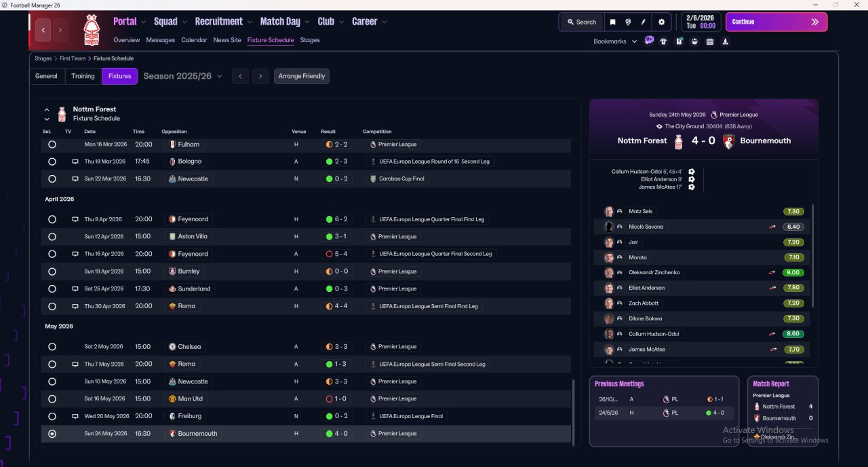Select the radio button for Aston Villa fixture
868x467 pixels.
(52, 237)
